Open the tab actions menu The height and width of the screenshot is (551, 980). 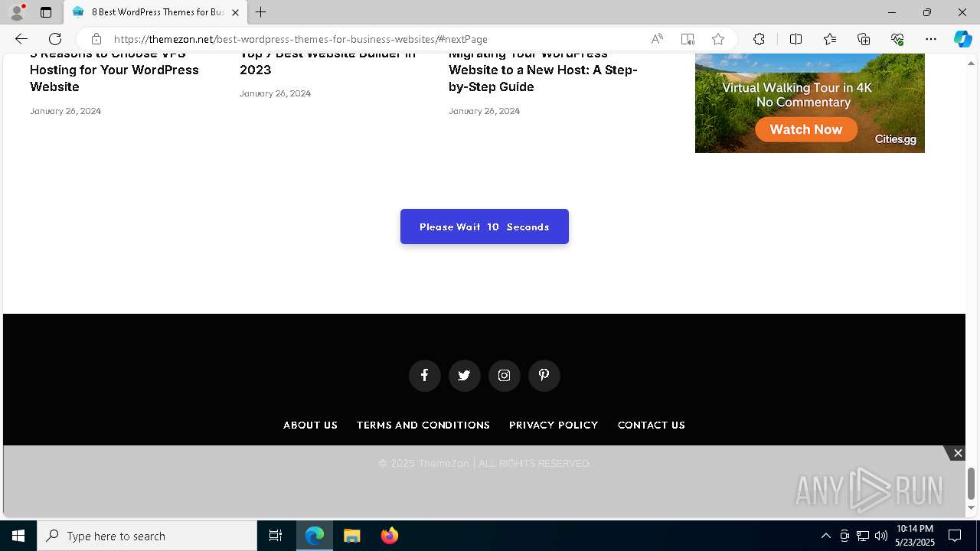click(46, 12)
